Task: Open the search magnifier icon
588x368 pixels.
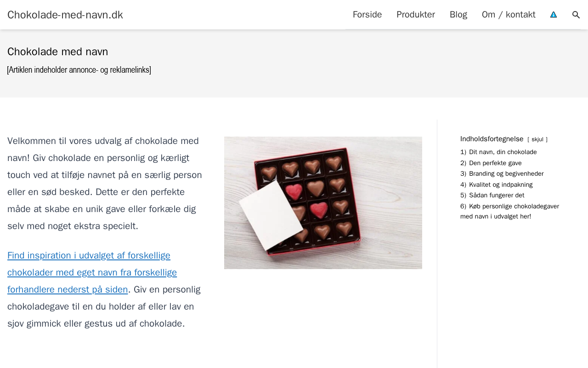Action: [576, 15]
